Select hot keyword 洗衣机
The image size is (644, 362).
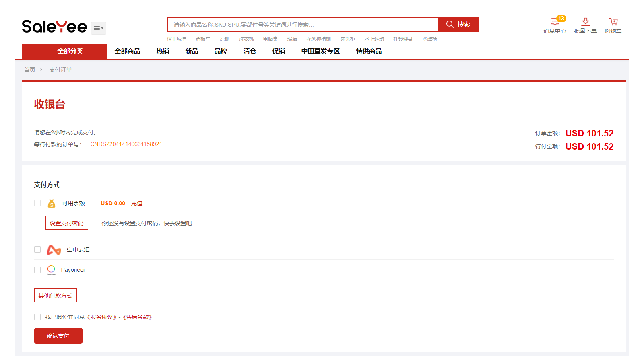pos(246,39)
